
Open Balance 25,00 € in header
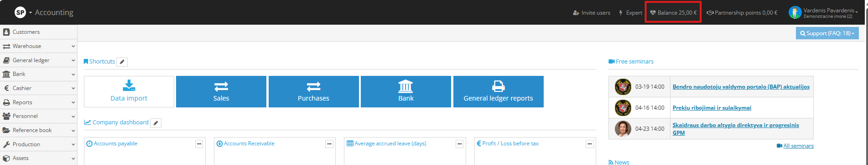tap(673, 13)
